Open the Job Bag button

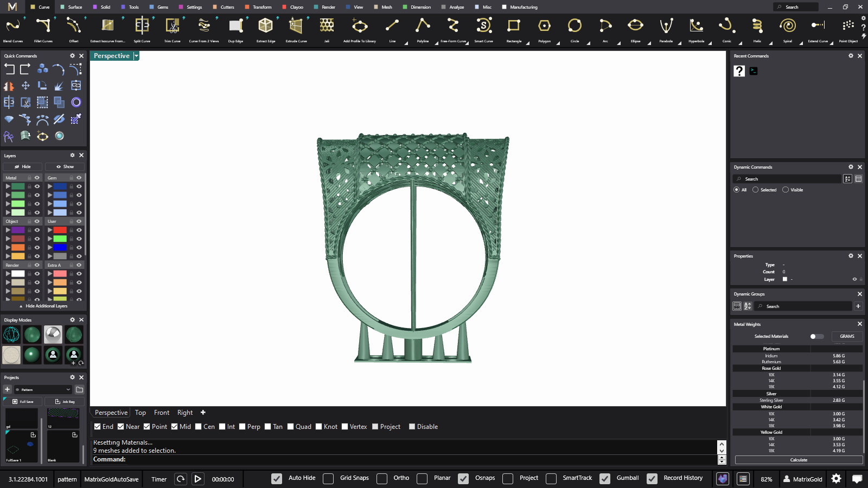[x=65, y=402]
